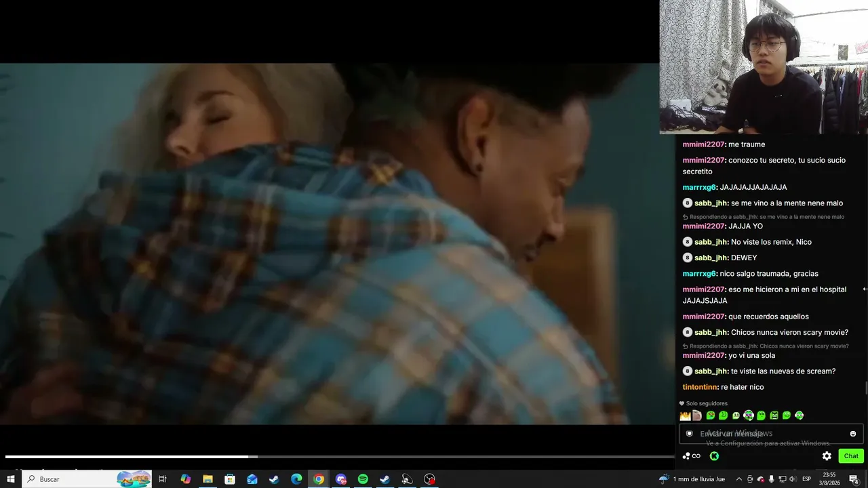Open Microsoft Store from taskbar
The height and width of the screenshot is (488, 868).
pos(230,479)
